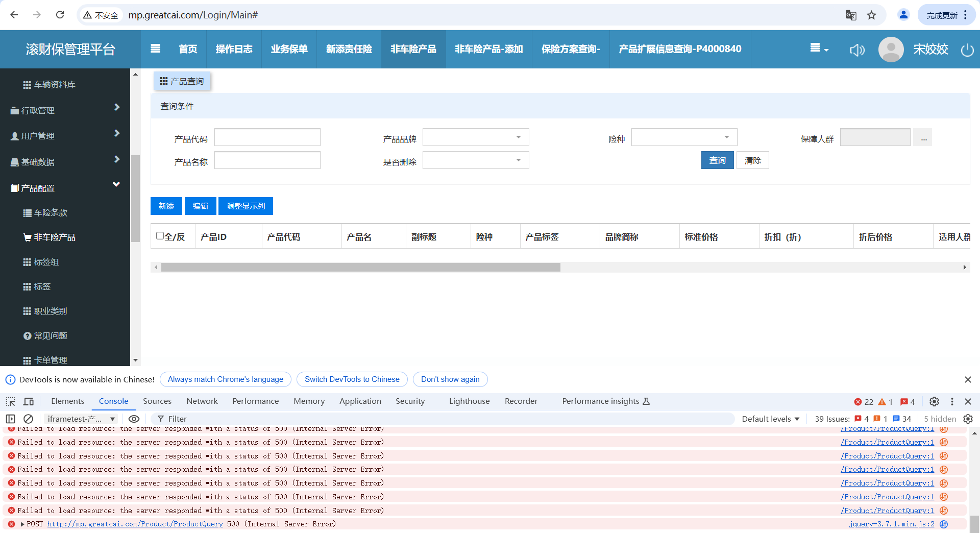This screenshot has width=980, height=533.
Task: Check the 全/反 select-all checkbox
Action: pos(160,236)
